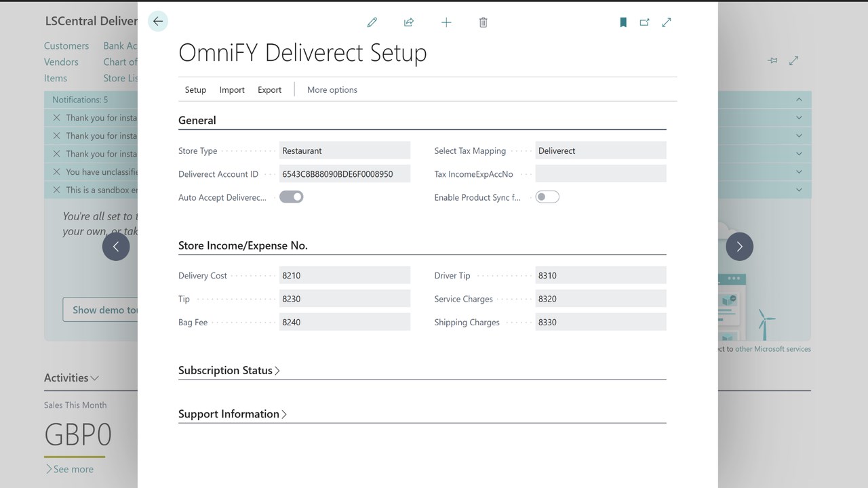The width and height of the screenshot is (868, 488).
Task: Expand the sandbox notification row chevron
Action: tap(799, 190)
